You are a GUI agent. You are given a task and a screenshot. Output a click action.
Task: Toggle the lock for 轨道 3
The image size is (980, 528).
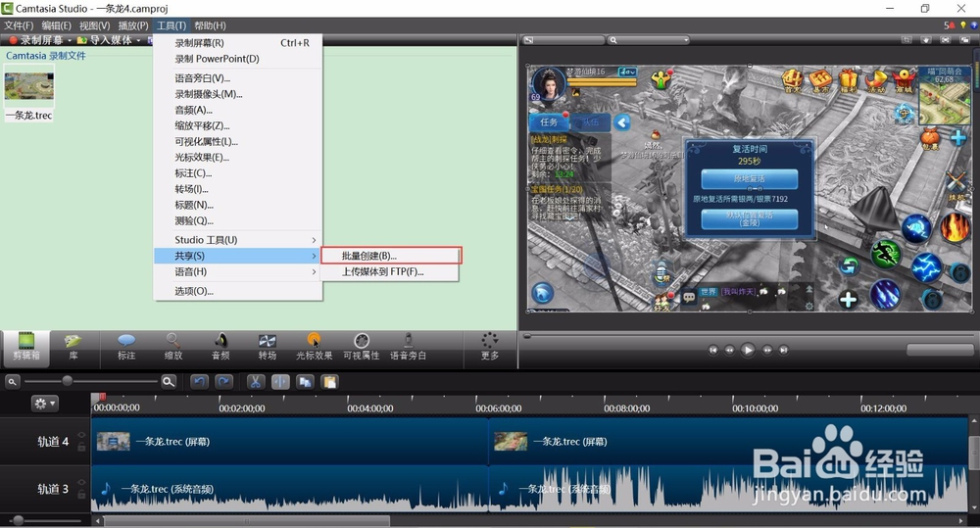pyautogui.click(x=81, y=495)
